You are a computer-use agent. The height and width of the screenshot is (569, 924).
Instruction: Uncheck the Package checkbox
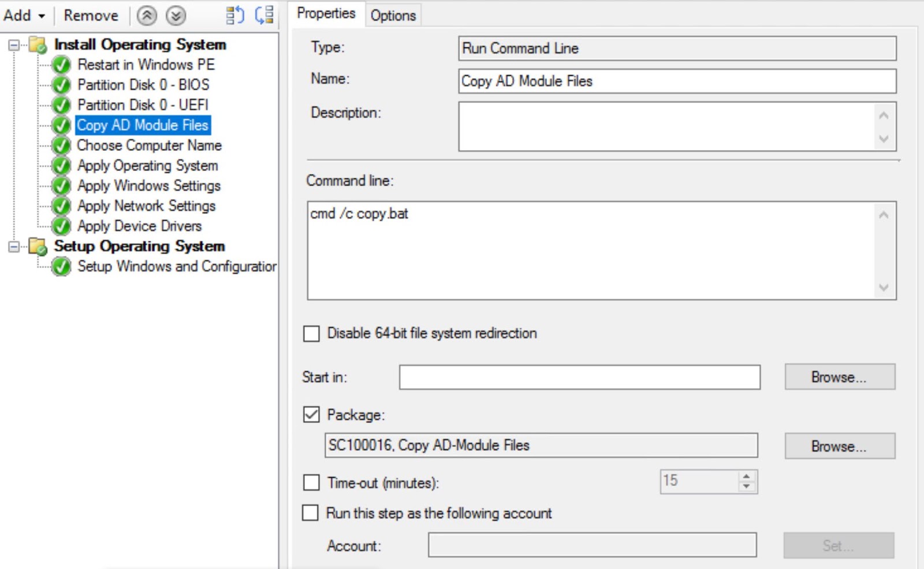pos(311,414)
